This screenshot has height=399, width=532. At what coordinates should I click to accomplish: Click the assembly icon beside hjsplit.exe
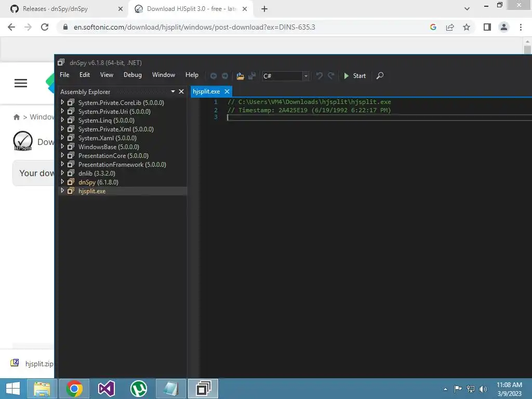[x=71, y=191]
